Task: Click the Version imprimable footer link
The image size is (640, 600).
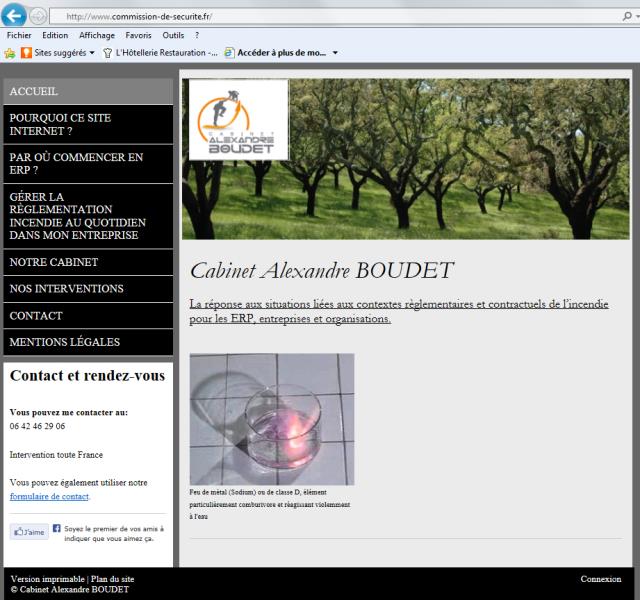Action: [47, 579]
